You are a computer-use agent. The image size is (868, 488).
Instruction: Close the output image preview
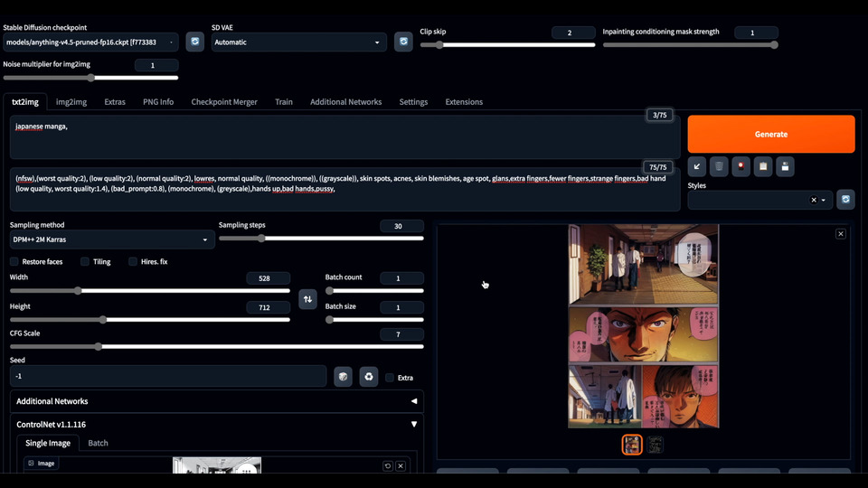pyautogui.click(x=840, y=234)
